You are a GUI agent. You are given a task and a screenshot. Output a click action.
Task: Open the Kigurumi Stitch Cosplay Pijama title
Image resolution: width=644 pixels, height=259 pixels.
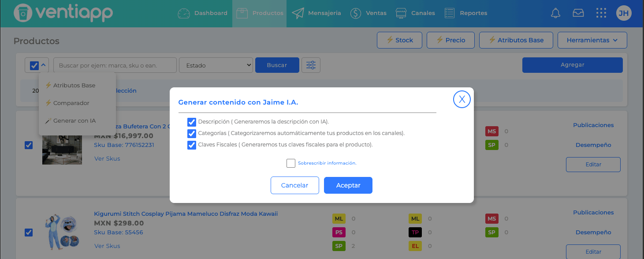click(x=186, y=214)
